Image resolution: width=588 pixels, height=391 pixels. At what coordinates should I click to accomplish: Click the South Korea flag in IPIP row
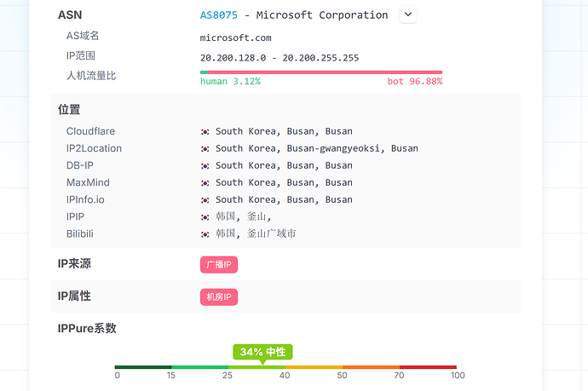click(x=205, y=217)
